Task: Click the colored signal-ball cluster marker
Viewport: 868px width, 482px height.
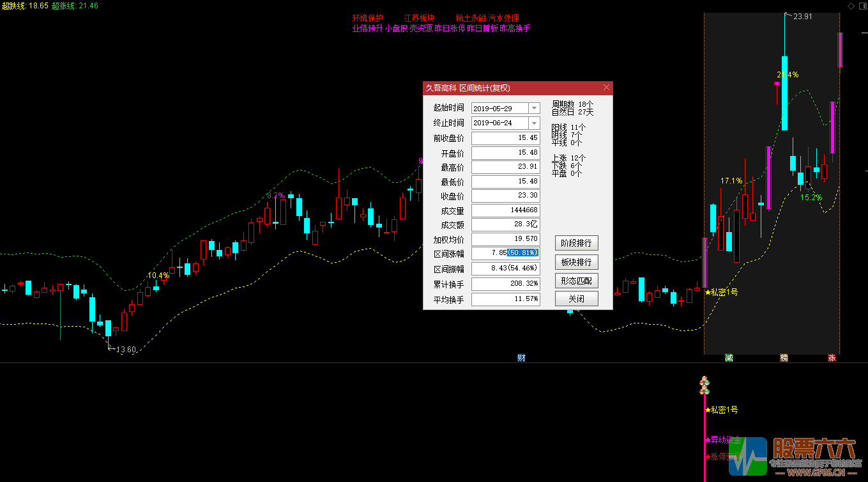Action: 704,384
